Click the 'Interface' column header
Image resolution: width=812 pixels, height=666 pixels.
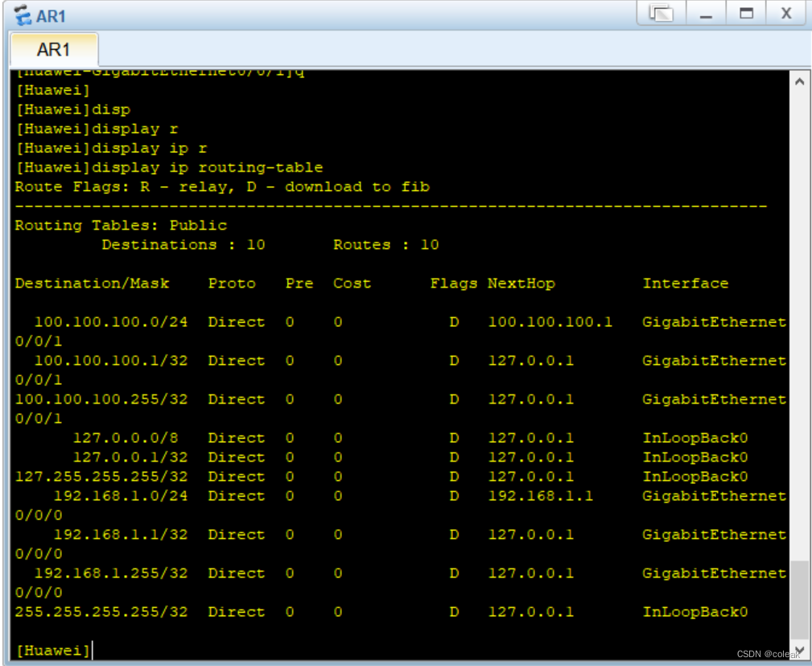tap(686, 283)
